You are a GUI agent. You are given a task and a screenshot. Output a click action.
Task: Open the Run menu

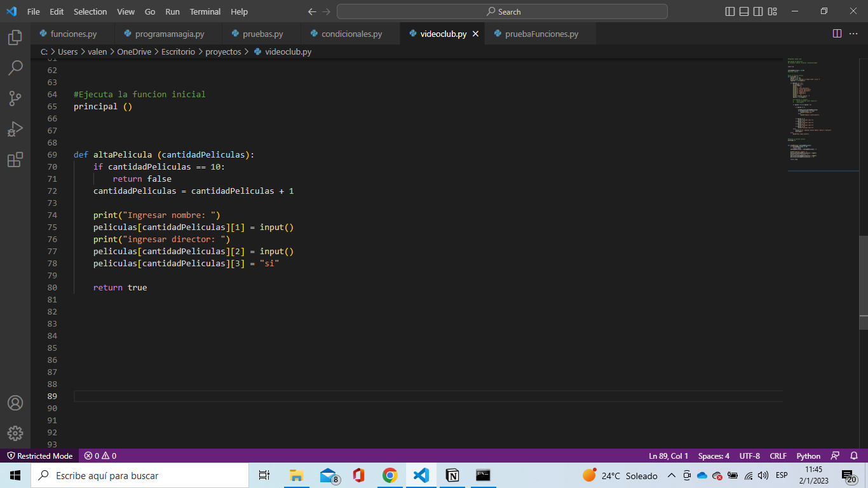point(172,11)
